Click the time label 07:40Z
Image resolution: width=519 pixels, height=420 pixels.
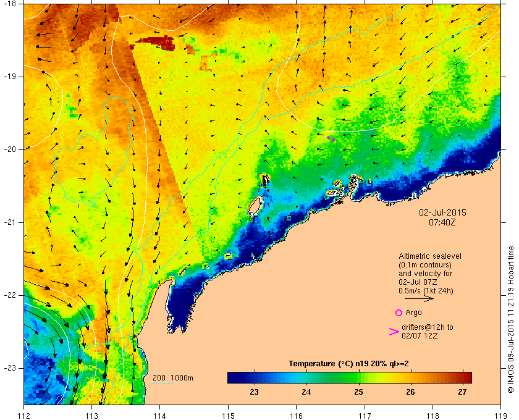[x=442, y=222]
